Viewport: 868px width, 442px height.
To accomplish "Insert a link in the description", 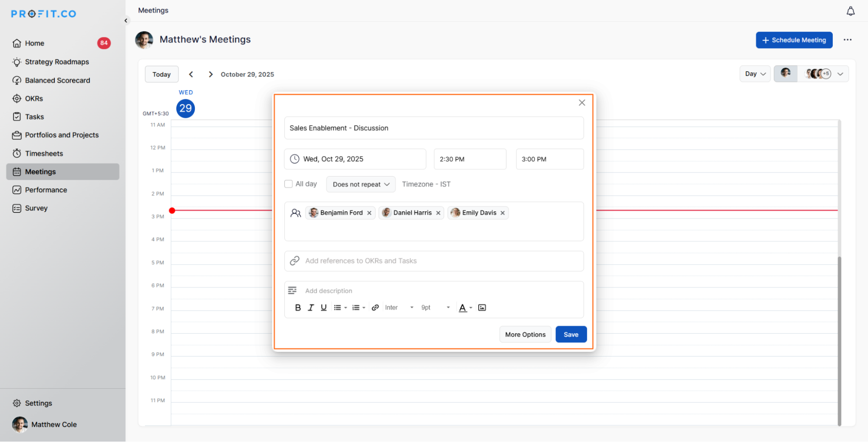I will pyautogui.click(x=375, y=308).
